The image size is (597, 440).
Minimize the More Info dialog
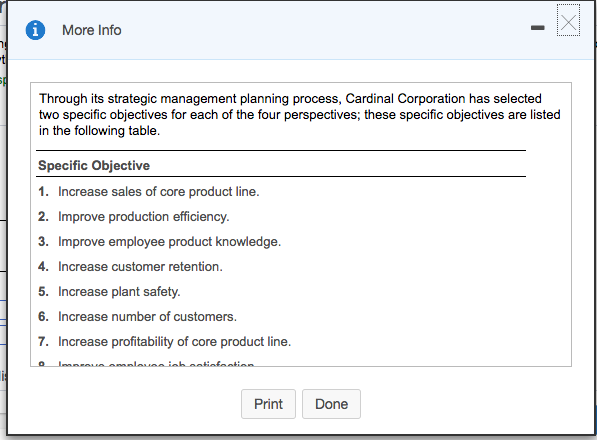coord(538,28)
